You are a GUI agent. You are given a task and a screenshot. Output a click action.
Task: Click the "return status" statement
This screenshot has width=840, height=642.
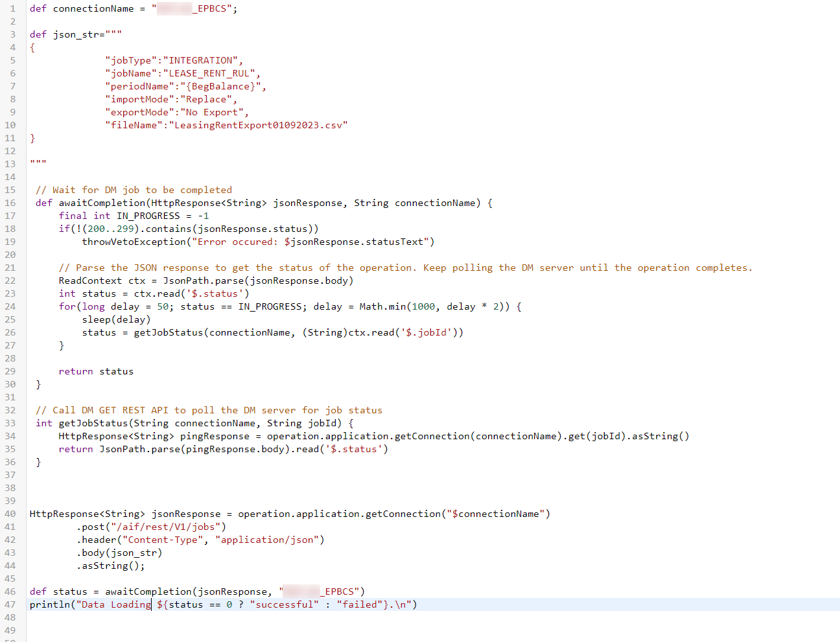click(96, 371)
